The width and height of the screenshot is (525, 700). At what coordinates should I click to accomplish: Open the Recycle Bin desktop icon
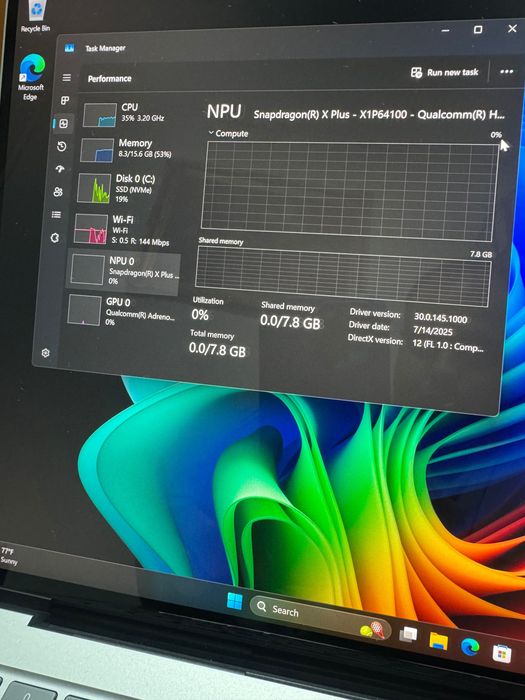36,17
